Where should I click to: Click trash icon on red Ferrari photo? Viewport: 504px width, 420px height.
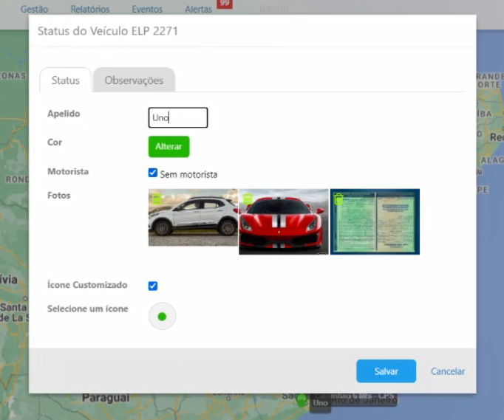[248, 199]
